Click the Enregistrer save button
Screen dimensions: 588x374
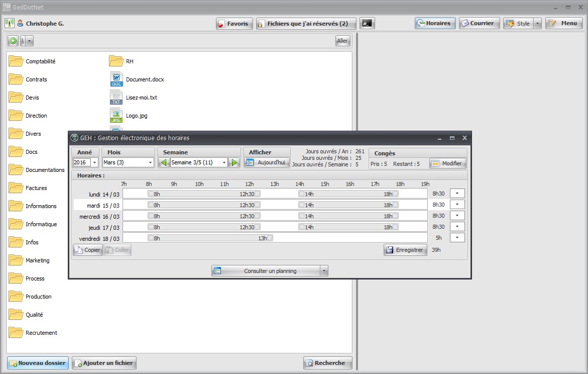point(405,250)
